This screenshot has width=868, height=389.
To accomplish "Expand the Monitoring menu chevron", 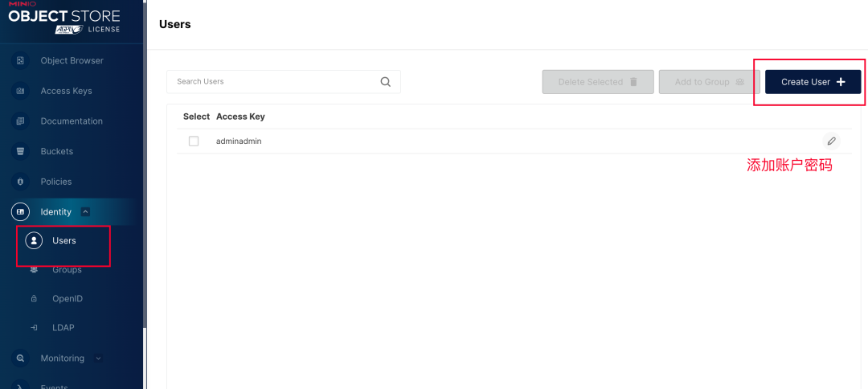I will click(x=99, y=358).
